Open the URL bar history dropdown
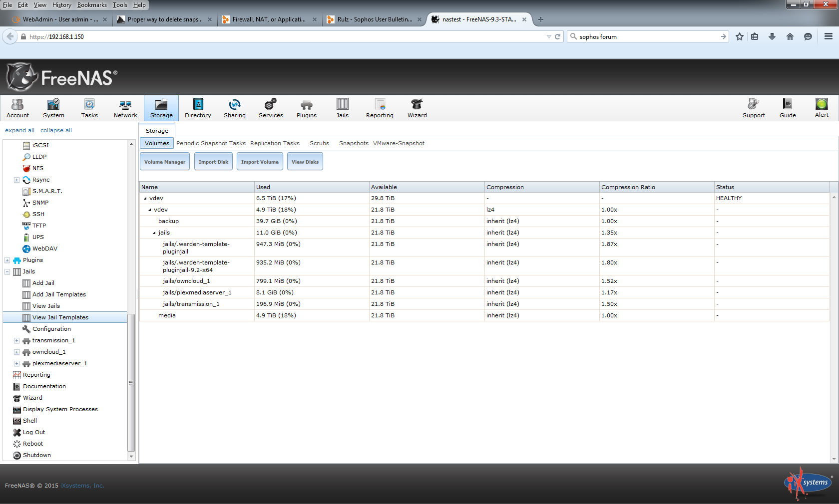The image size is (839, 504). tap(549, 36)
